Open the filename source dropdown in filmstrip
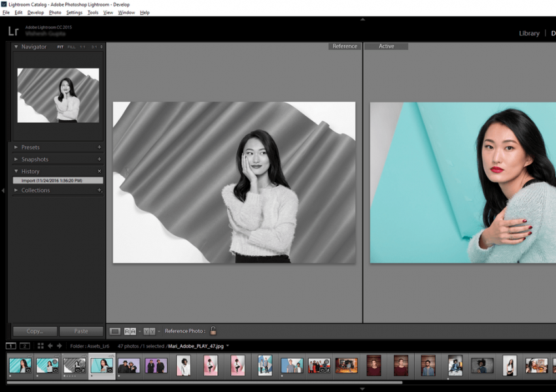Viewport: 556px width, 392px height. pos(228,346)
